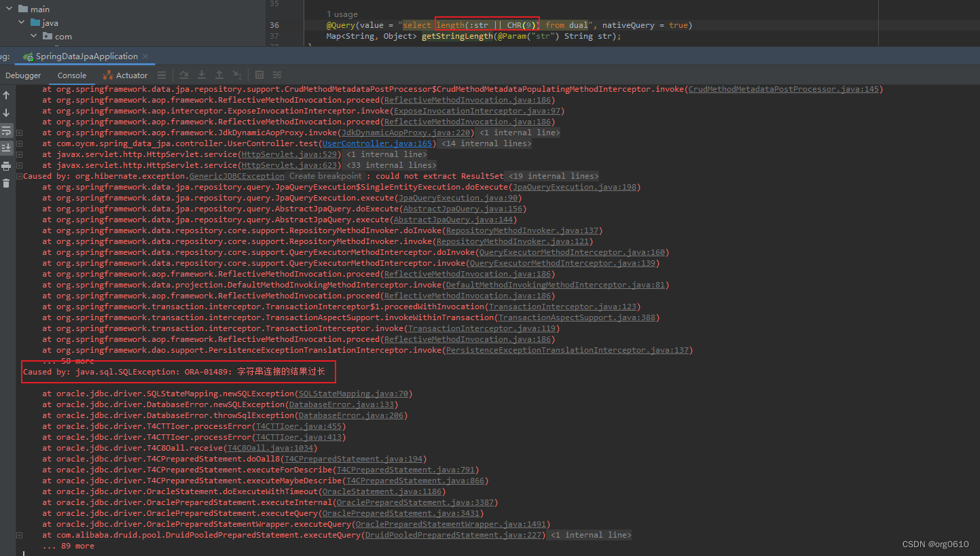The image size is (980, 556).
Task: Switch to the Console tab
Action: (72, 75)
